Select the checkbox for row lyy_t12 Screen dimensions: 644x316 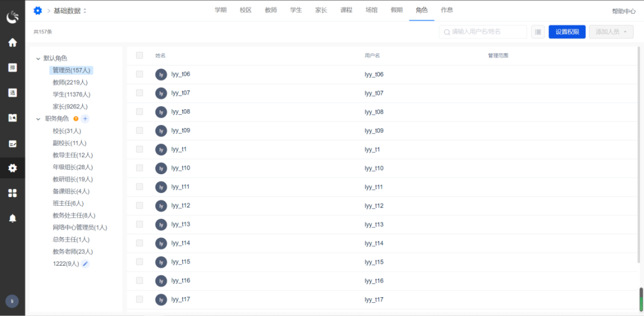(140, 206)
